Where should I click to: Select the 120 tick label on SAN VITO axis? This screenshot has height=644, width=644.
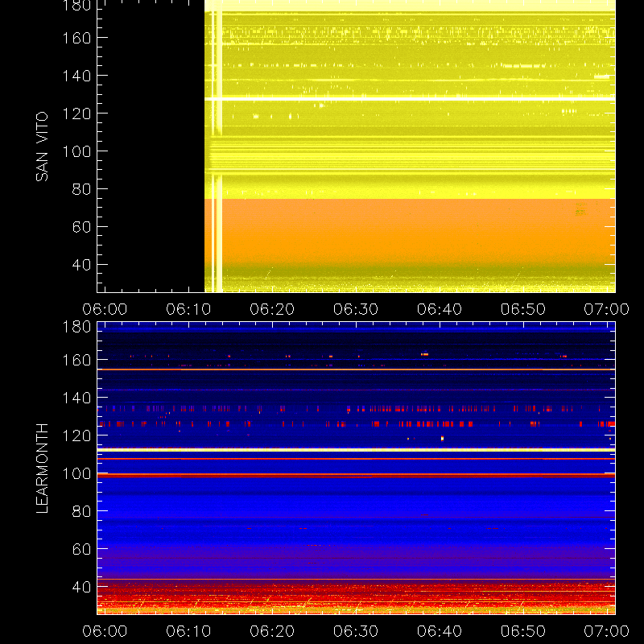click(x=76, y=114)
